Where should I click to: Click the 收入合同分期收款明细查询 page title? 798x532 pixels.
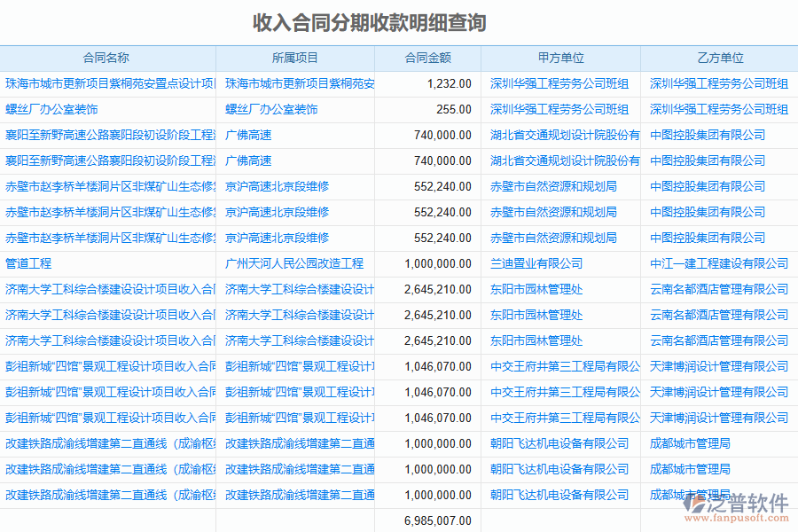pos(370,22)
